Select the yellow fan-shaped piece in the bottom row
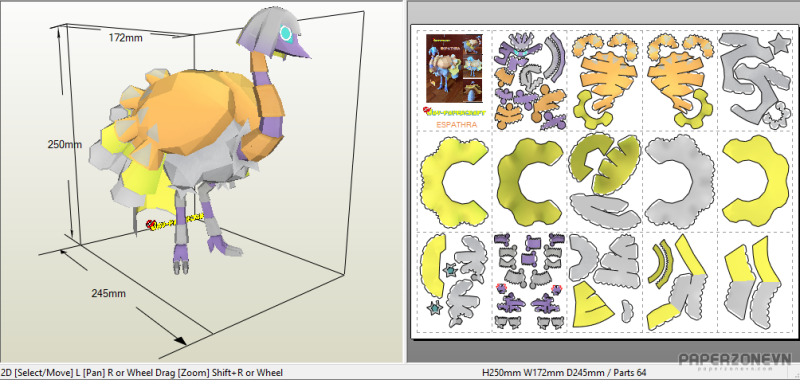800x380 pixels. 592,305
